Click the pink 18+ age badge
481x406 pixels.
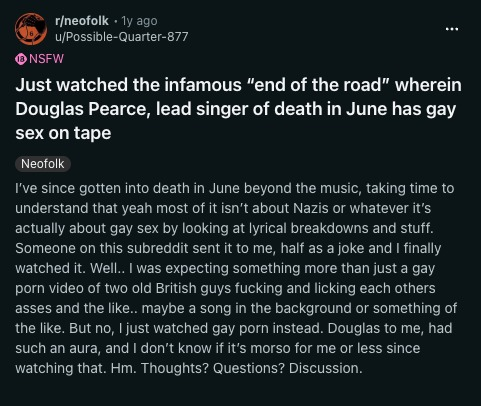21,59
